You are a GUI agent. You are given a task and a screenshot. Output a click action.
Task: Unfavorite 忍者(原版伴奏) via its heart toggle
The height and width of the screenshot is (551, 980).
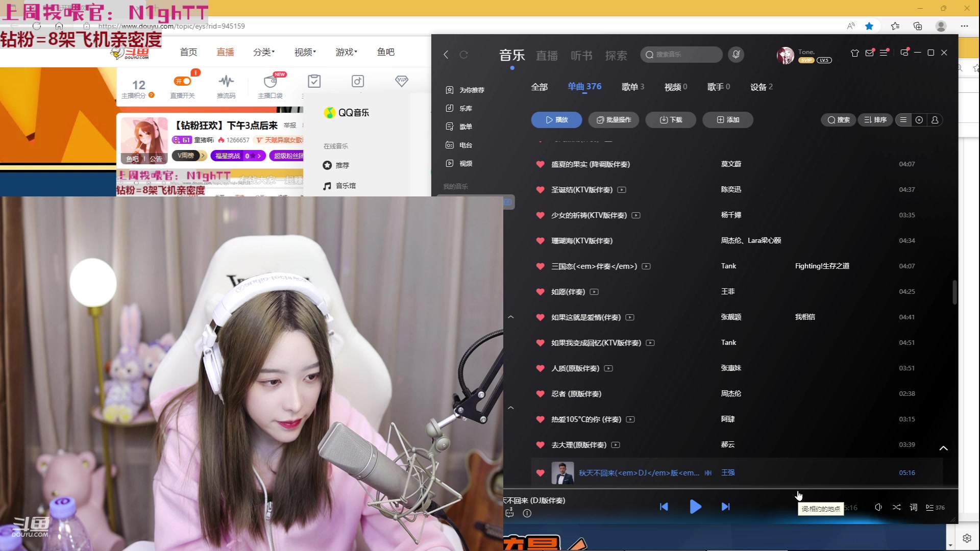[541, 393]
